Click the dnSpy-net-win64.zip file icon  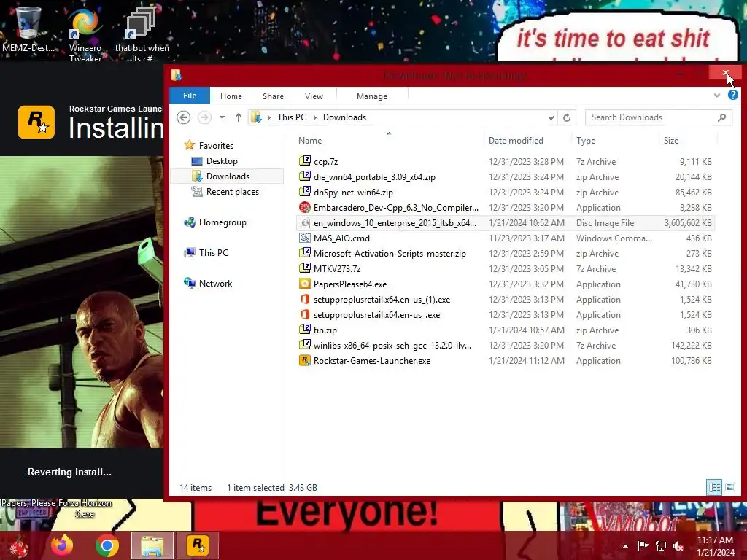305,192
